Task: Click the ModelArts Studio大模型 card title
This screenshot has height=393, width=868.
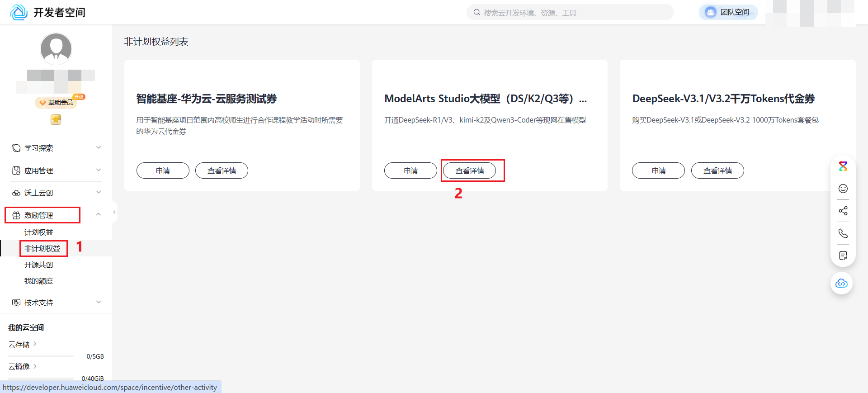Action: 486,99
